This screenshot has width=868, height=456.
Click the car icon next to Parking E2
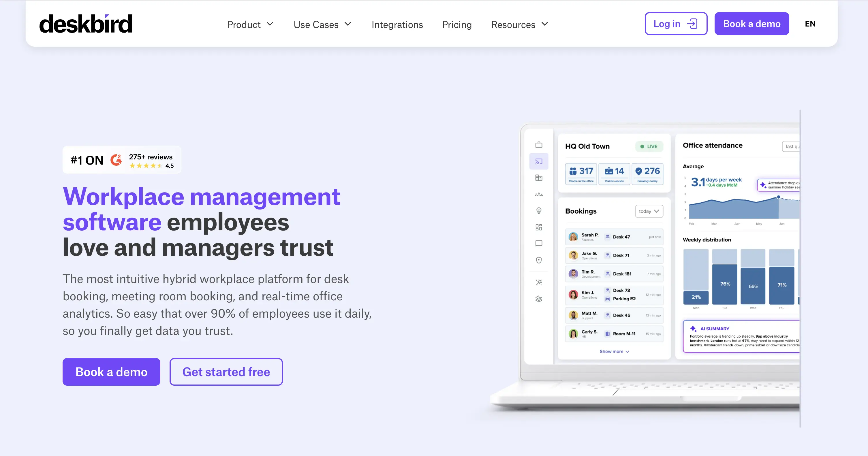607,299
